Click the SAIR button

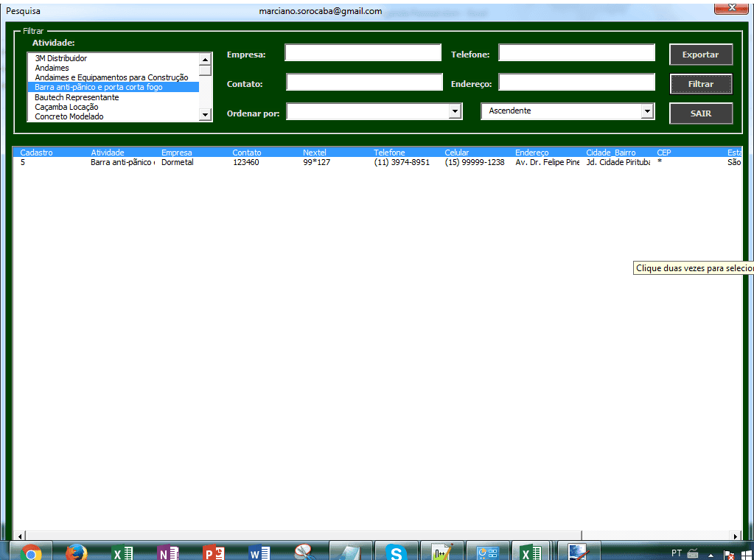coord(700,113)
